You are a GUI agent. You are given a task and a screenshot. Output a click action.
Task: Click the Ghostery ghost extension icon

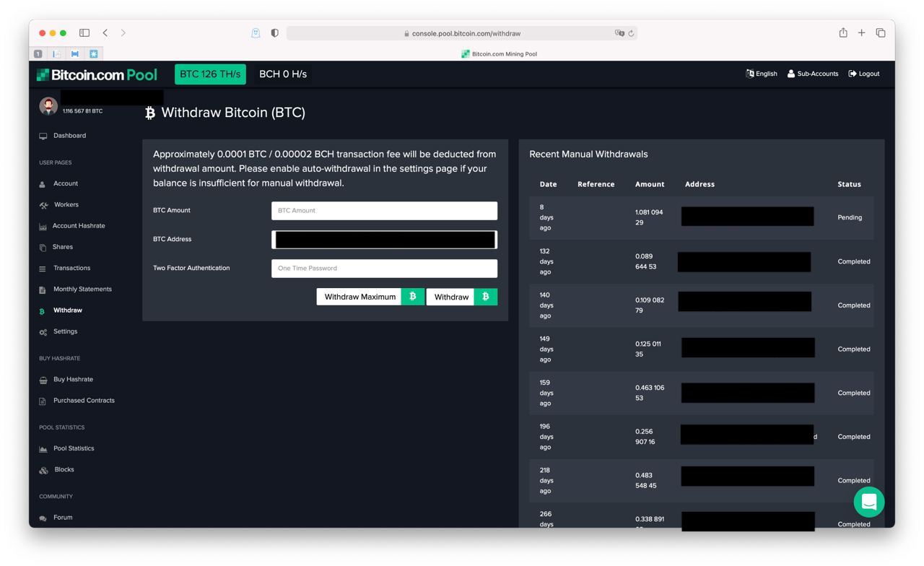(256, 33)
